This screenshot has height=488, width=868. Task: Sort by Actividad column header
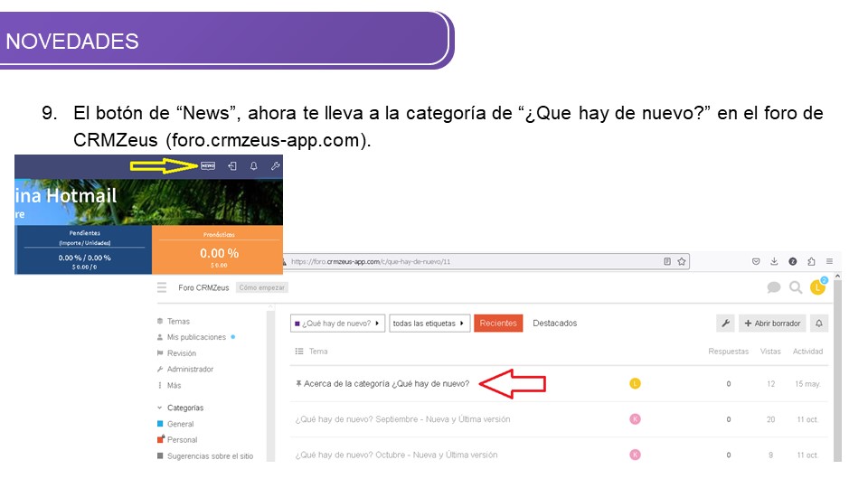pyautogui.click(x=807, y=352)
